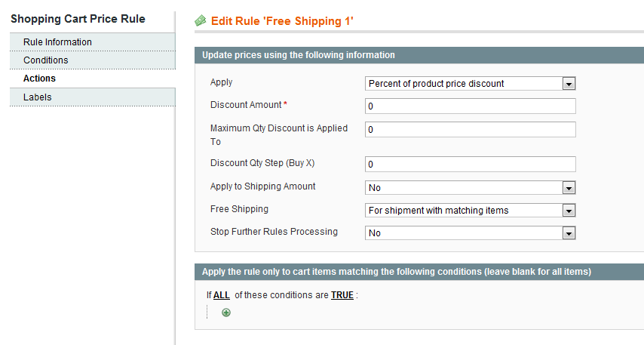Switch to the Rule Information tab
Image resolution: width=644 pixels, height=345 pixels.
(x=57, y=42)
